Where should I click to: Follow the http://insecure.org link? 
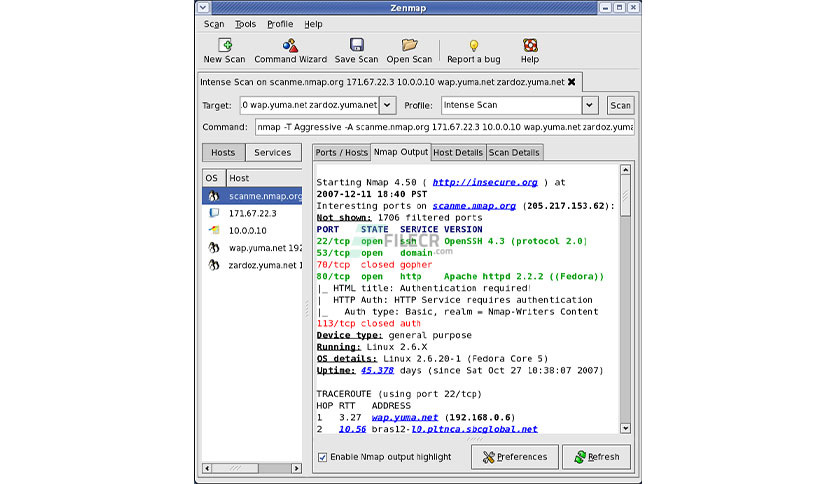[x=485, y=182]
